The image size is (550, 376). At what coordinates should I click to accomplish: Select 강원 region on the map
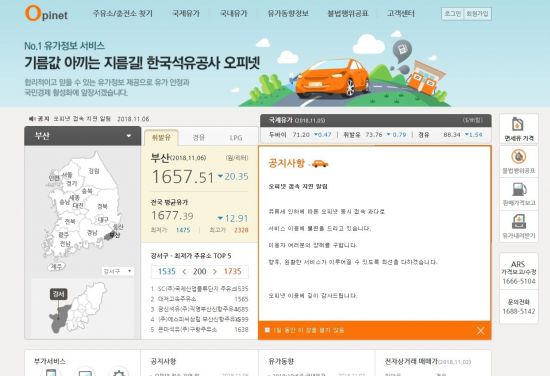point(94,171)
